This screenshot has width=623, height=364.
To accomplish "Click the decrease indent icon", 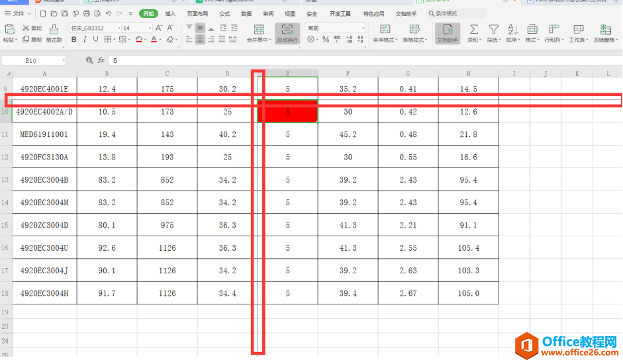I will click(223, 28).
